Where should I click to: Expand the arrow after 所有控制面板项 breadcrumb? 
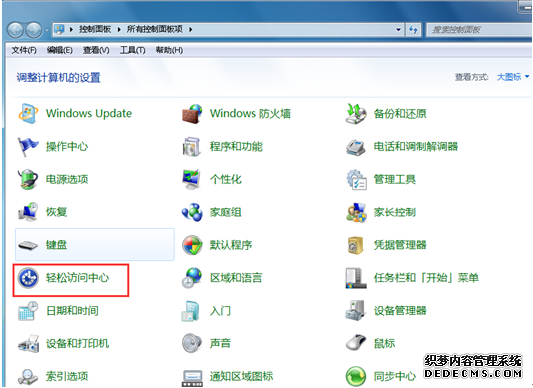point(191,30)
